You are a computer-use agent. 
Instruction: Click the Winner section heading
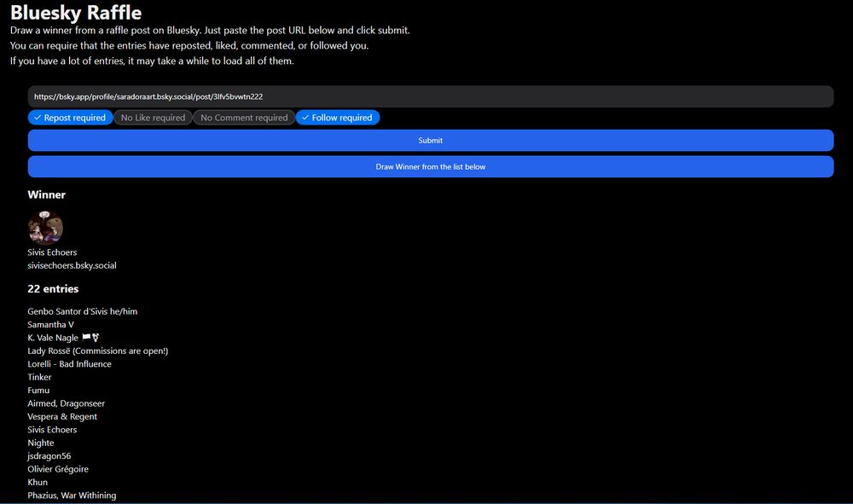click(x=46, y=194)
